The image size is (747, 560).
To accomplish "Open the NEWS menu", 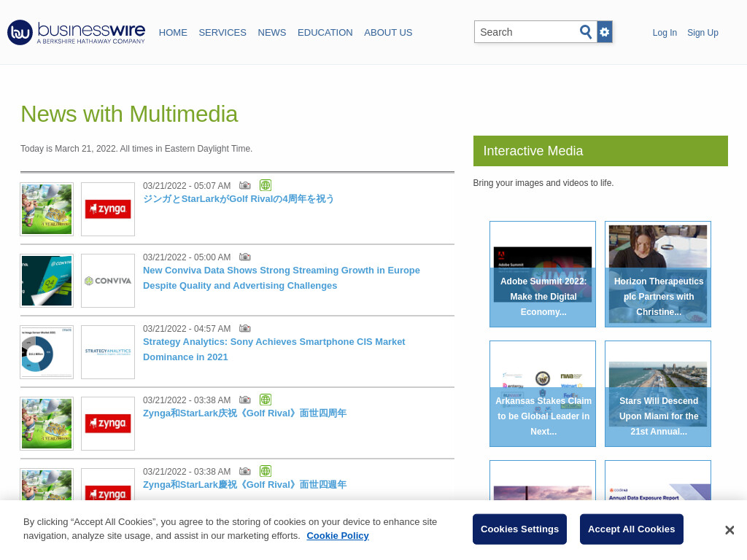I will click(x=272, y=32).
